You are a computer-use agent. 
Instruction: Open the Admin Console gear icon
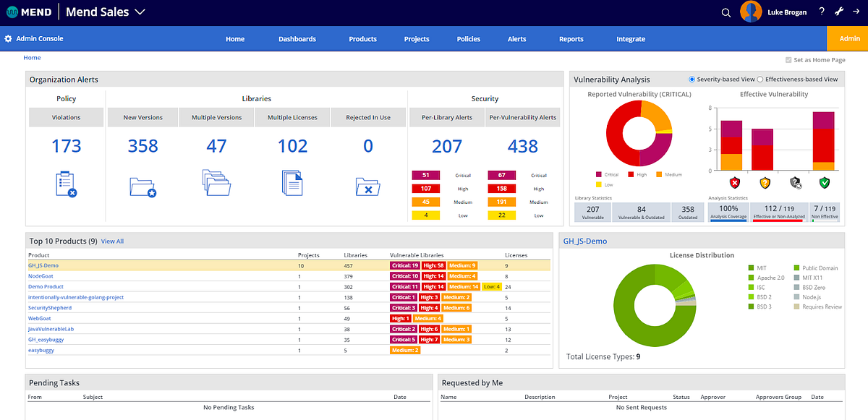pos(8,39)
